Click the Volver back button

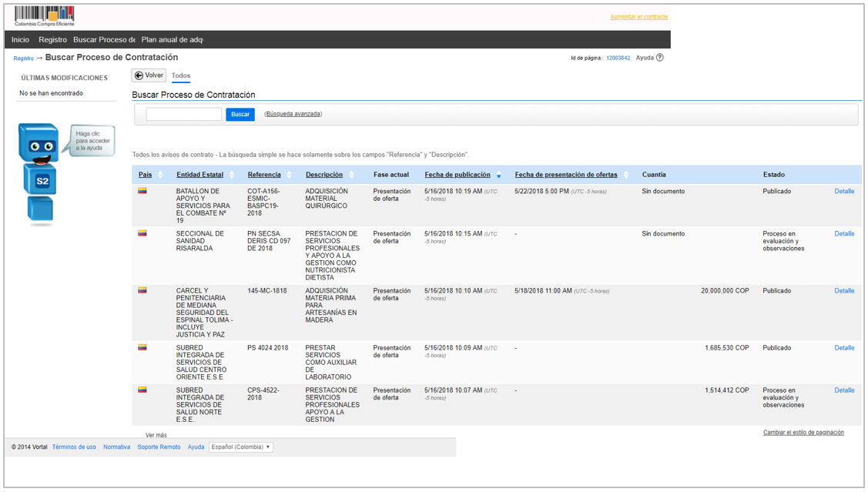point(149,75)
